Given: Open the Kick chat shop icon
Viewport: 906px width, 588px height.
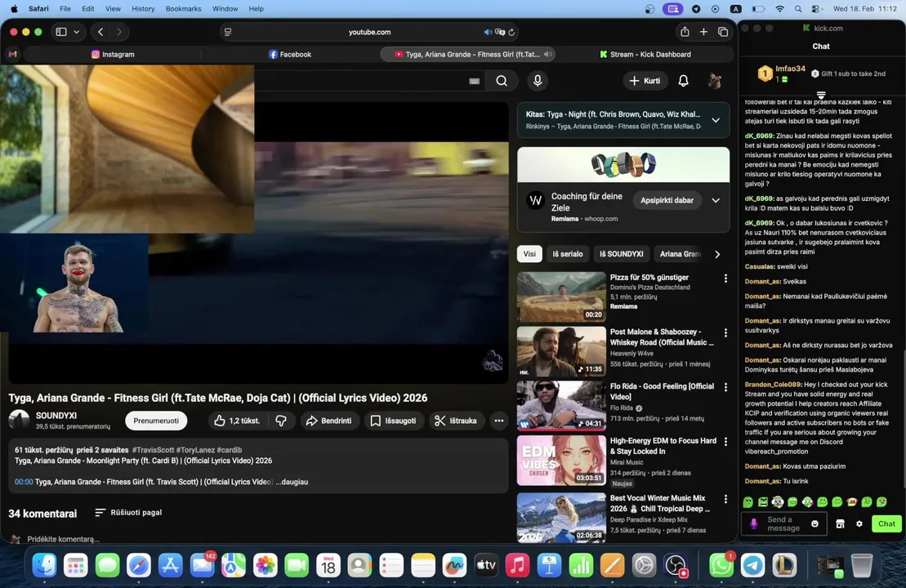Looking at the screenshot, I should pos(840,523).
